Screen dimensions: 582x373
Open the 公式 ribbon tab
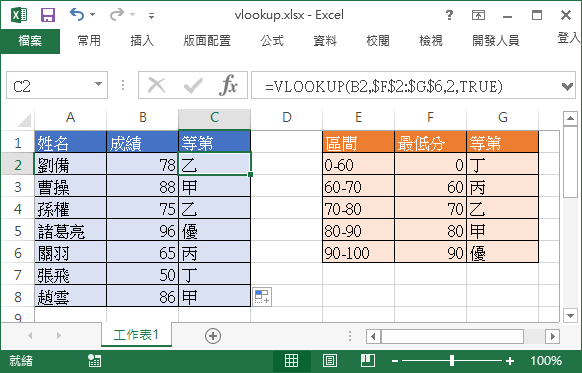click(272, 40)
